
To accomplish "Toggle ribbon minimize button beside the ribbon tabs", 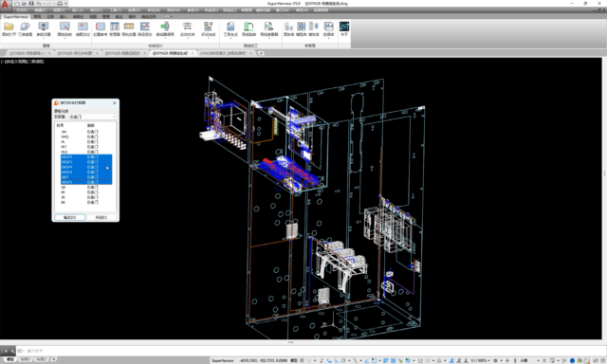I will coord(167,17).
